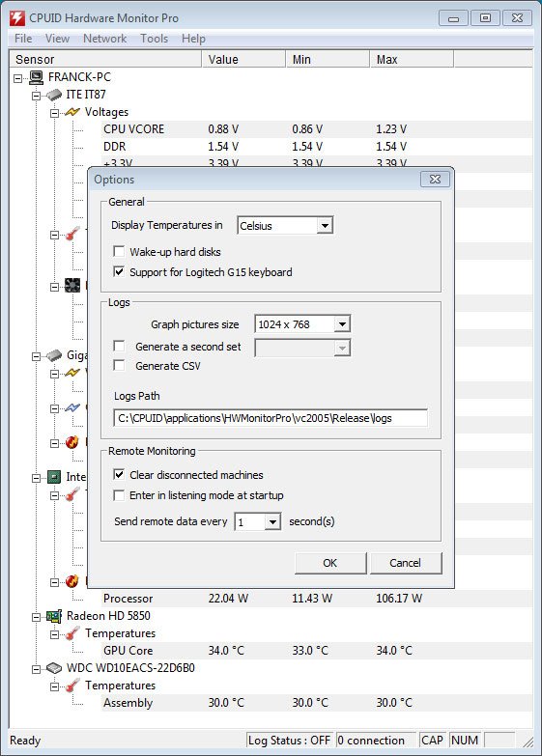The width and height of the screenshot is (542, 756).
Task: Collapse the Voltages node under ITE IT87
Action: point(54,113)
